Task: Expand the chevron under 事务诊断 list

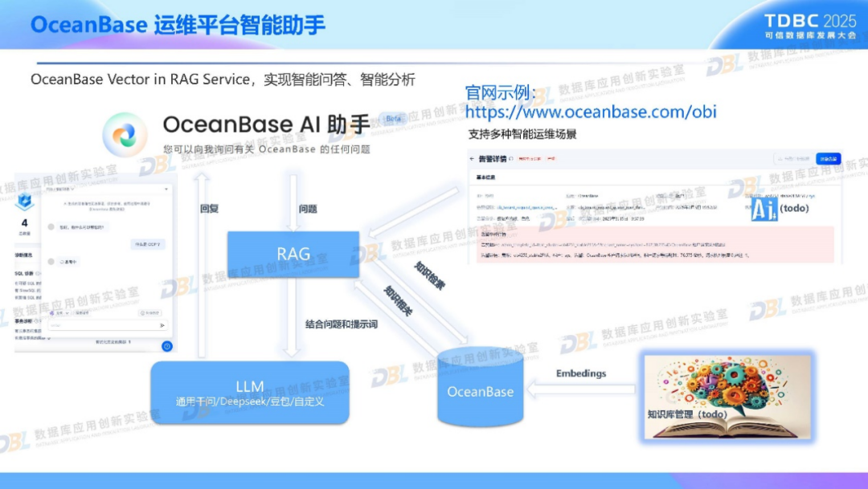Action: point(49,337)
